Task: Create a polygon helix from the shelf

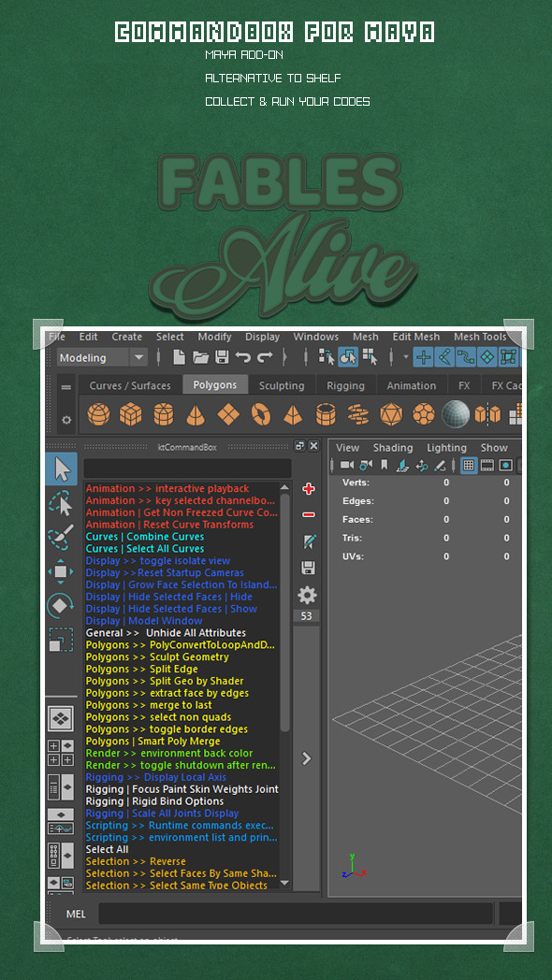Action: click(357, 413)
